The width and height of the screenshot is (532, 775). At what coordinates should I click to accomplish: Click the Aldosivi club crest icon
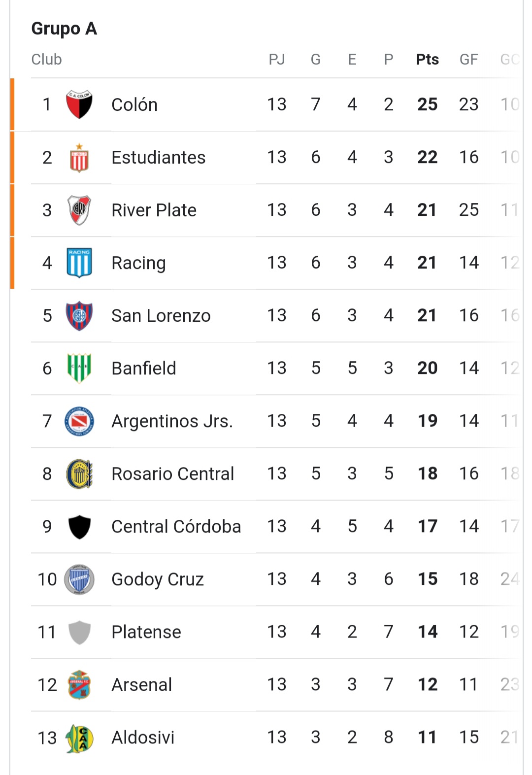click(x=79, y=738)
